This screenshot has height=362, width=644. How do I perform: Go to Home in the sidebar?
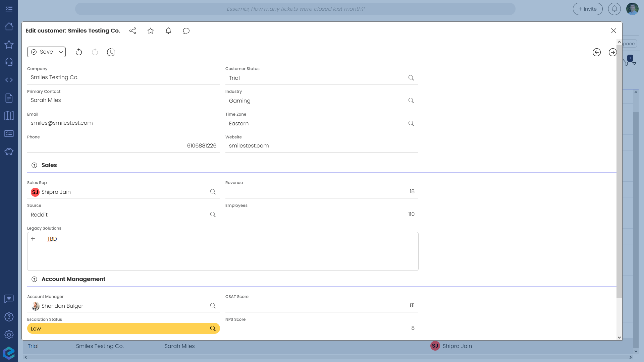coord(9,26)
